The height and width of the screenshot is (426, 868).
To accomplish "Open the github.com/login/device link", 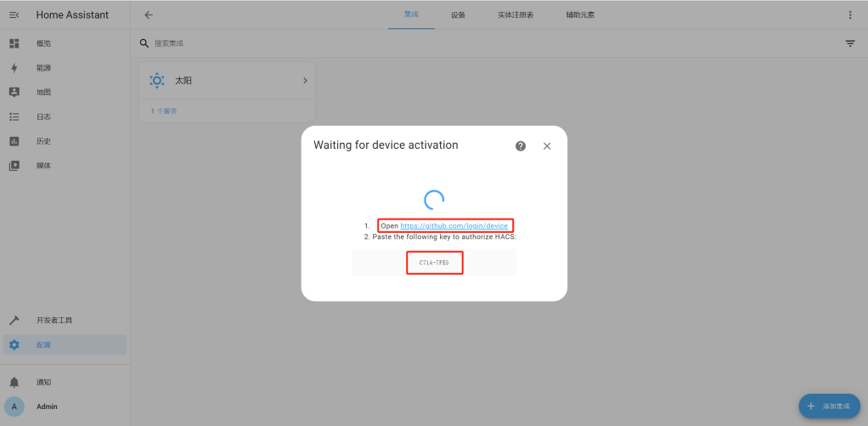I will [x=454, y=226].
